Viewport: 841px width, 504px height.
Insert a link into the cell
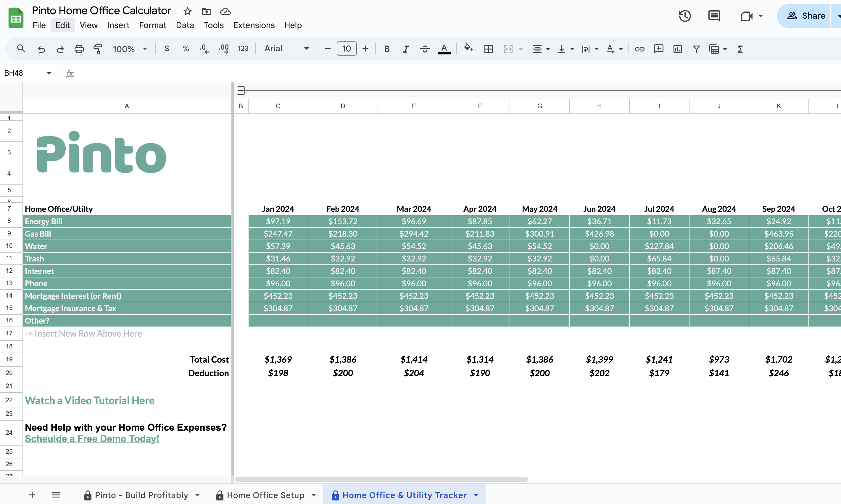639,49
